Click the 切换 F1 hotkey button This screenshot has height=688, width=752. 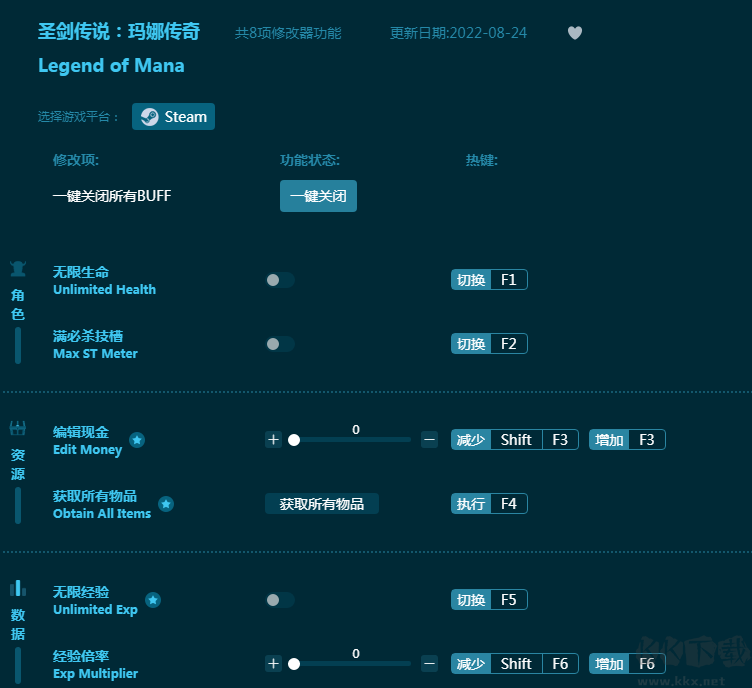489,280
